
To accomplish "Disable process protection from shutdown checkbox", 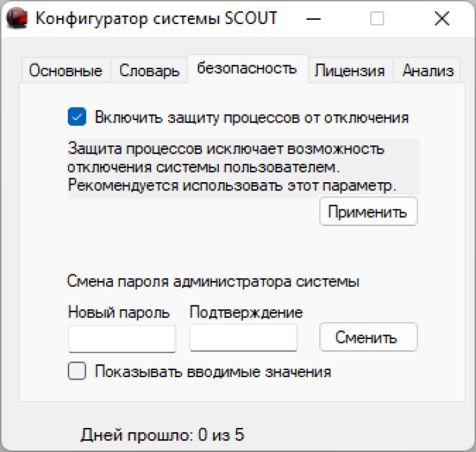I will click(x=77, y=117).
